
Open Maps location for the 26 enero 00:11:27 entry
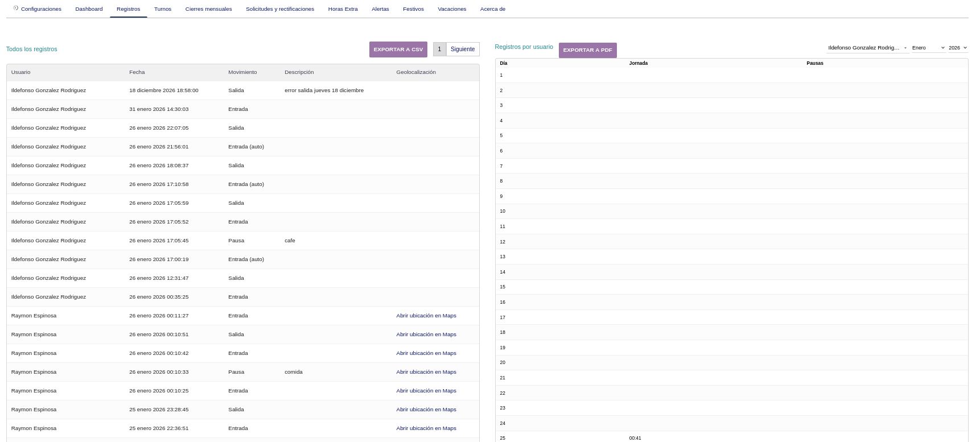pos(426,316)
